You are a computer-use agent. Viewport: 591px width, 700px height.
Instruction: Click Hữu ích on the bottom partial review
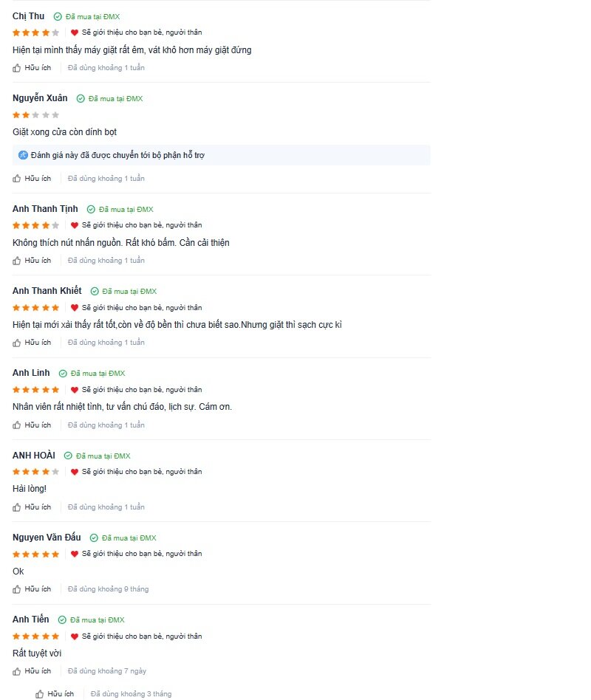(x=55, y=694)
